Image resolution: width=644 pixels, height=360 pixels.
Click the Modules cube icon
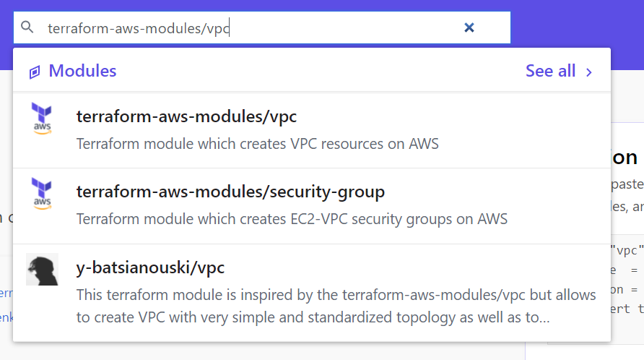[x=34, y=72]
